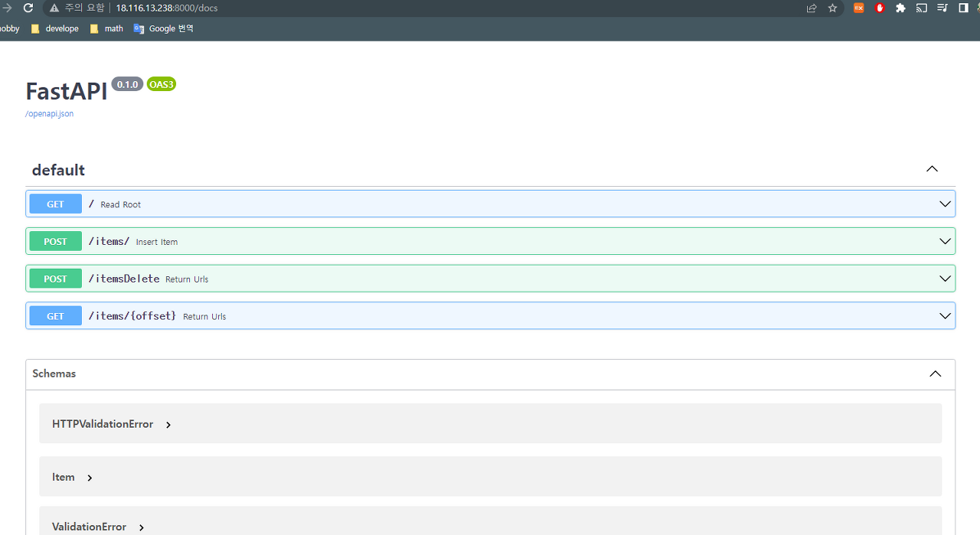Click the POST badge on /itemsDelete endpoint
The height and width of the screenshot is (535, 980).
(55, 278)
